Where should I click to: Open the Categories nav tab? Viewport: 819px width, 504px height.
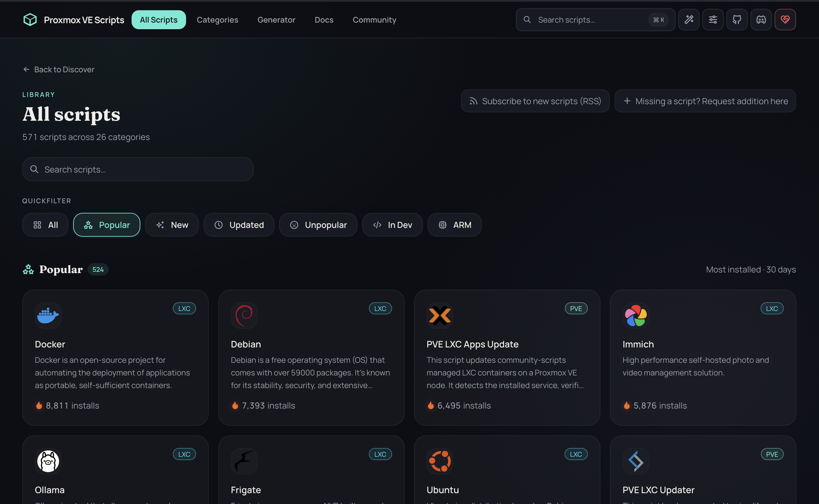tap(217, 20)
